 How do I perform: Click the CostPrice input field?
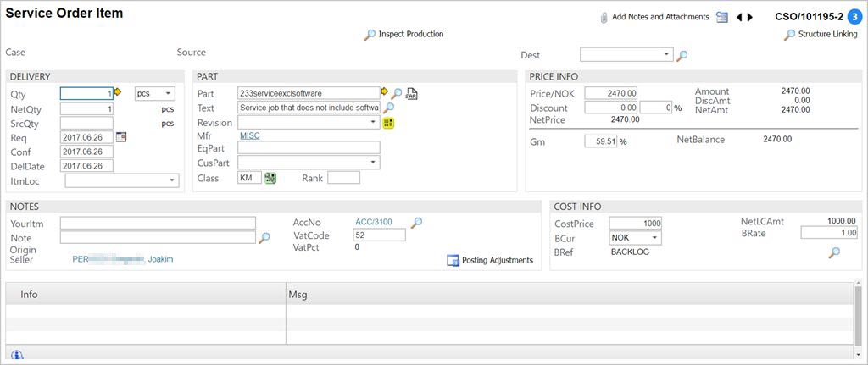point(635,224)
